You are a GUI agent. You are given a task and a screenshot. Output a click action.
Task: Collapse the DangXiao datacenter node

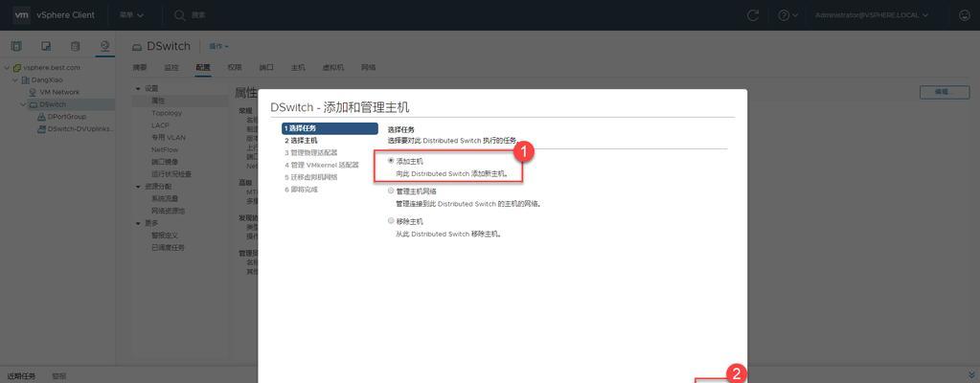point(15,80)
